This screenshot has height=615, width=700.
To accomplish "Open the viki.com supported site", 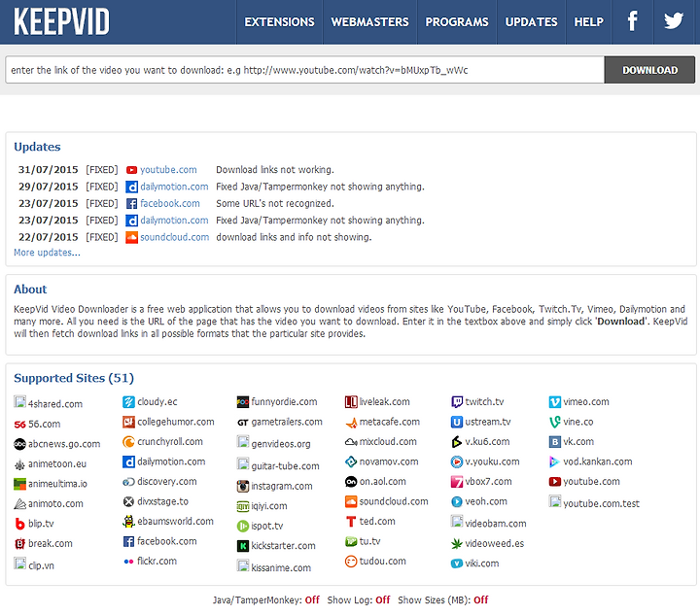I will pyautogui.click(x=482, y=564).
